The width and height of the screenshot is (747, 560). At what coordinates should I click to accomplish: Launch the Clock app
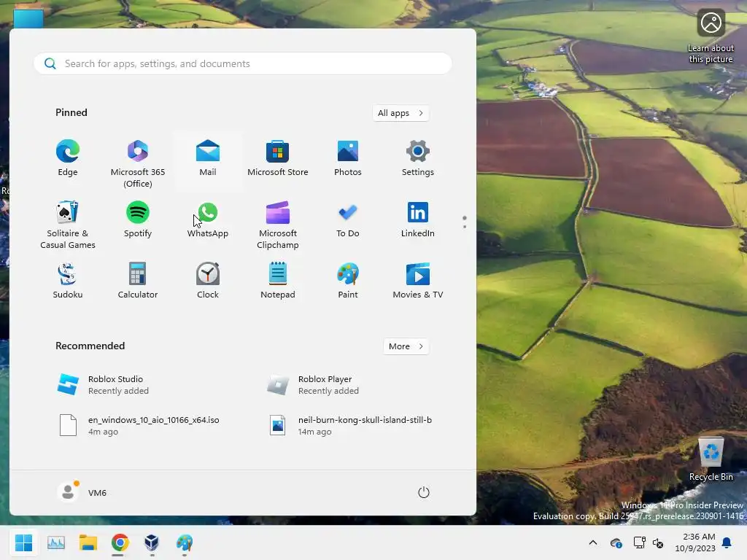tap(208, 281)
